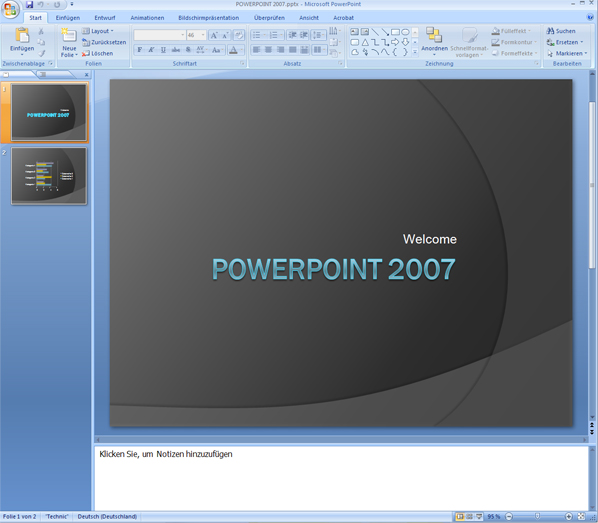
Task: Toggle text shadow
Action: click(188, 50)
